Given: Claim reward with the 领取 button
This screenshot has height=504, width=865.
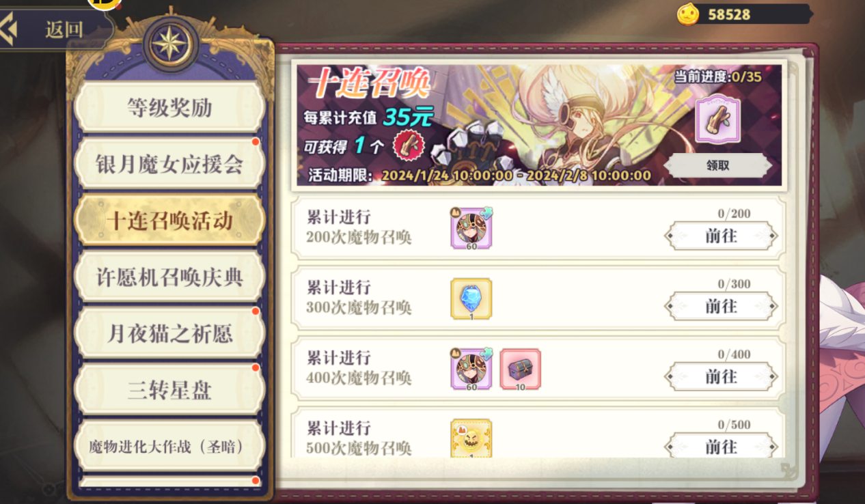Looking at the screenshot, I should point(718,166).
